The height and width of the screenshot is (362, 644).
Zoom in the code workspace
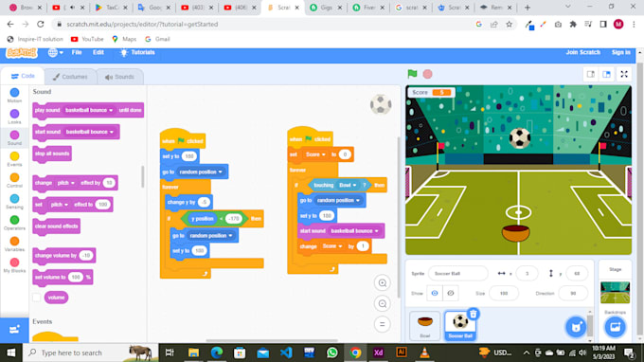[383, 282]
